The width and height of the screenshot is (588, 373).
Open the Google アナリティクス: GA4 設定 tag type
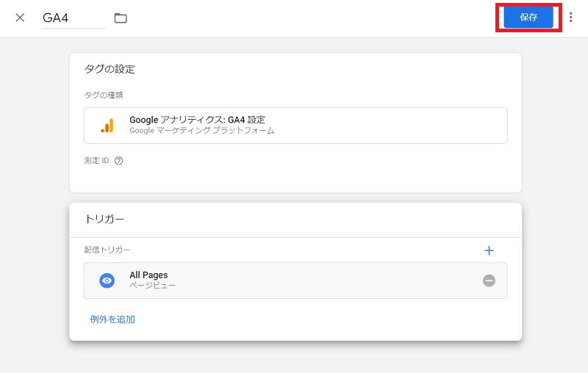(295, 126)
